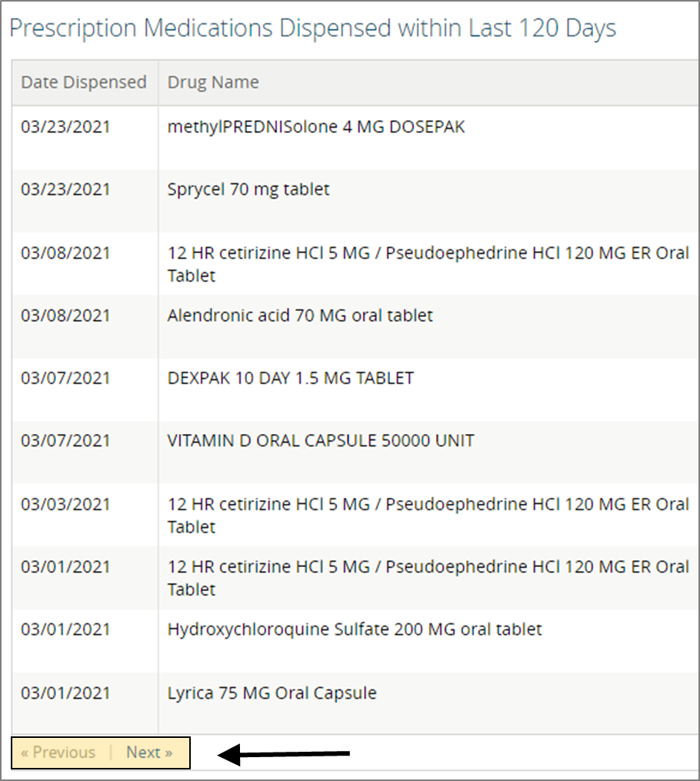Select the Sprycel 70 mg tablet entry

(x=248, y=189)
